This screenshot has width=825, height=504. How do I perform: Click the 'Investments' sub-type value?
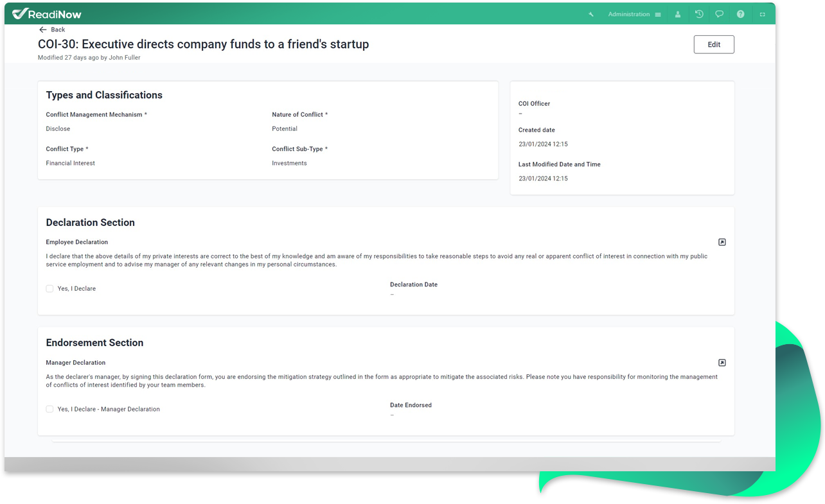pyautogui.click(x=289, y=163)
